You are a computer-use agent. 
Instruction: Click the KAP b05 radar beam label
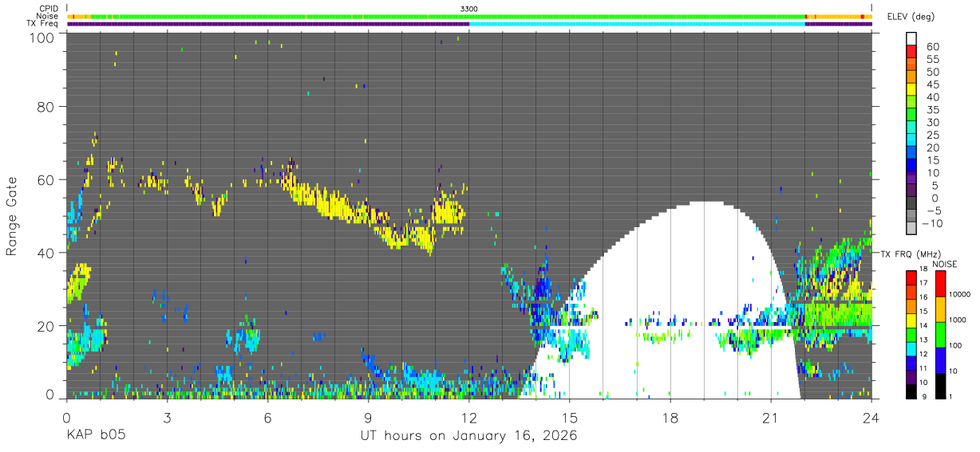[x=95, y=435]
